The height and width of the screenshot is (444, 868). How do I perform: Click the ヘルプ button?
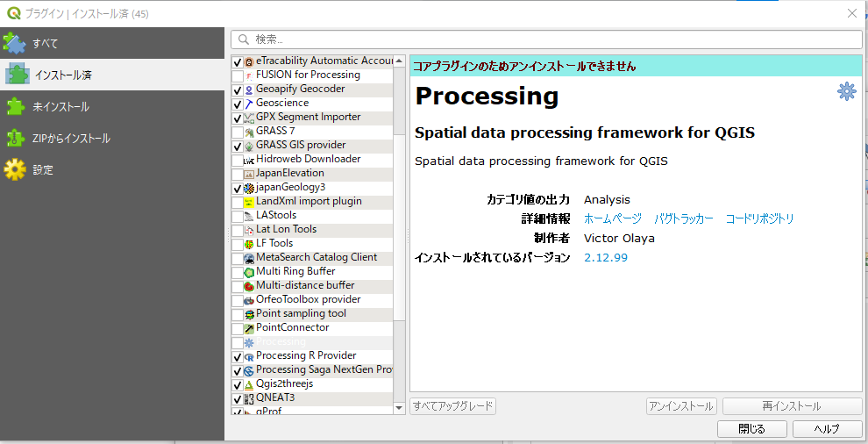click(827, 428)
